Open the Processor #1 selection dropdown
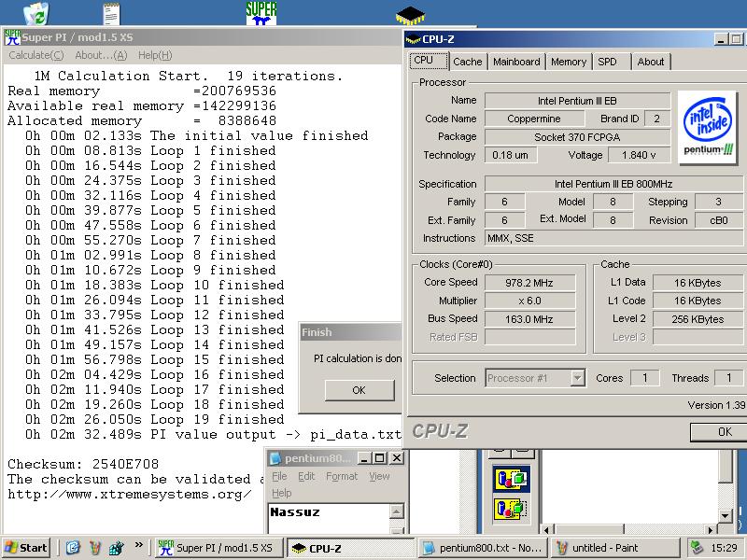 coord(577,378)
